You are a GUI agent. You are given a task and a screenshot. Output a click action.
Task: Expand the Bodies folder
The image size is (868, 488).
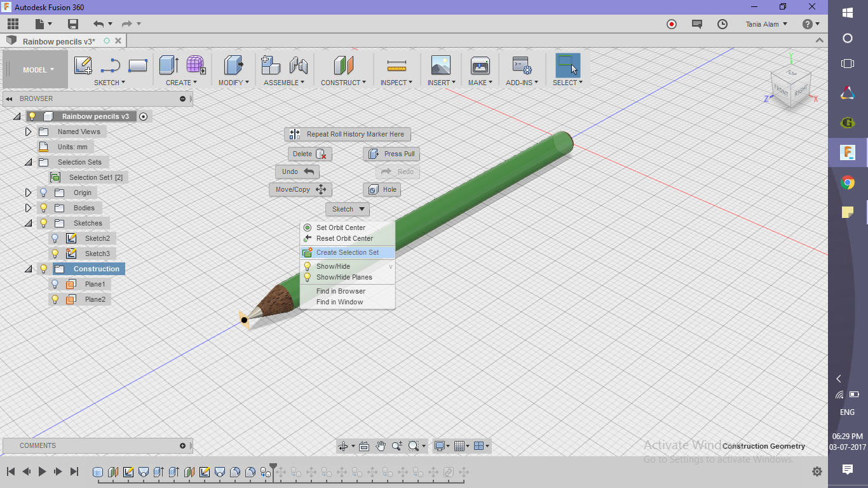click(x=28, y=208)
